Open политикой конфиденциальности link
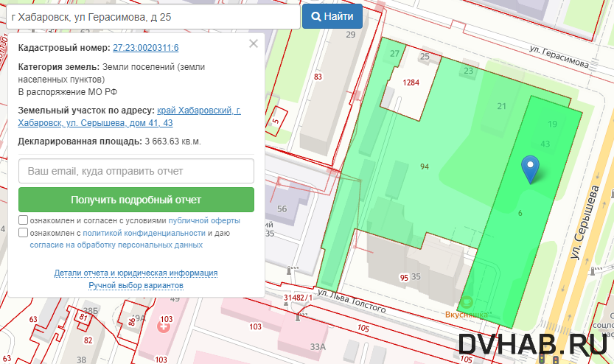Screen dimensions: 614x364 coord(144,234)
